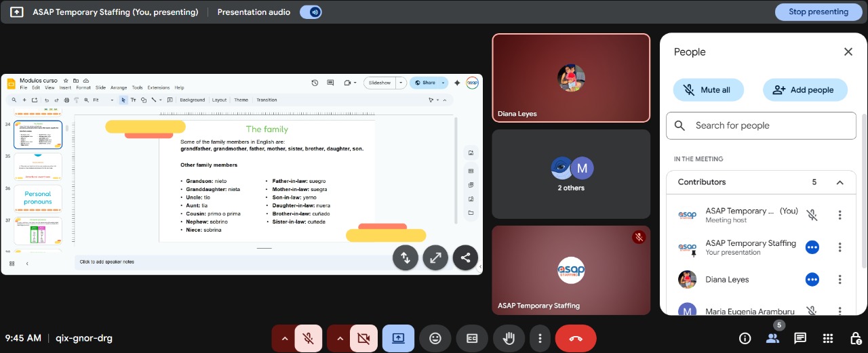Screen dimensions: 868x353
Task: Raise hand in the meeting
Action: coord(509,338)
